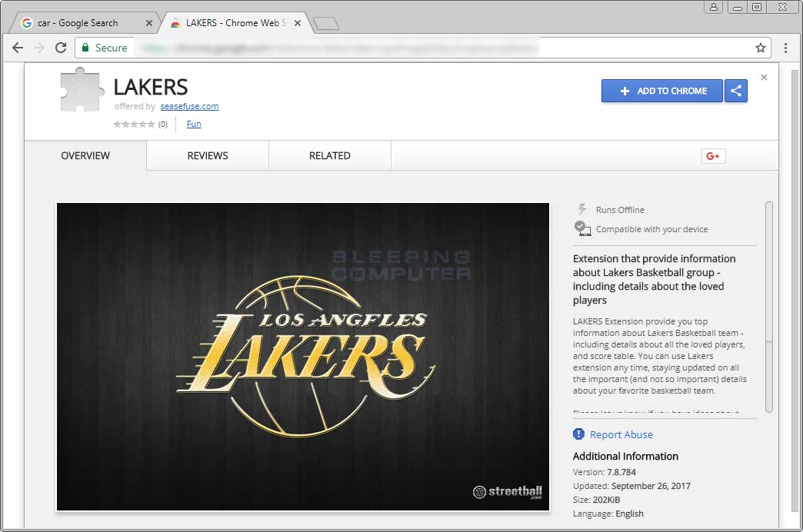Click the Share extension icon

pyautogui.click(x=736, y=91)
